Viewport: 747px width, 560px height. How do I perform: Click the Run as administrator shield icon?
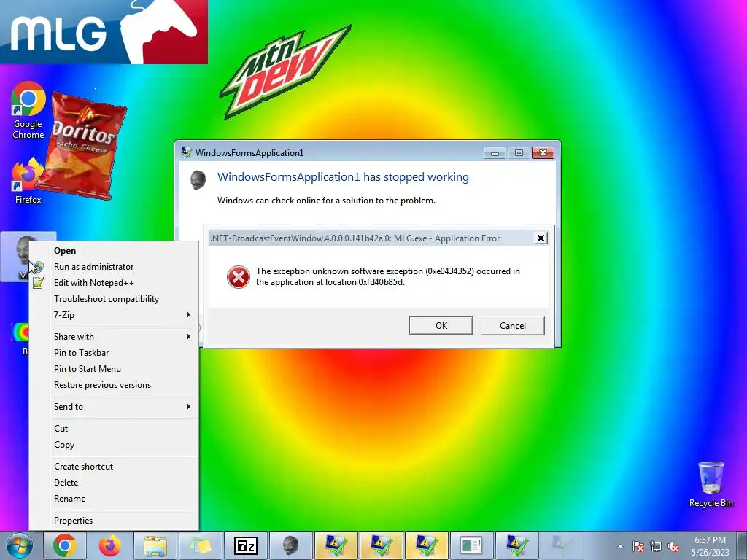(x=38, y=267)
